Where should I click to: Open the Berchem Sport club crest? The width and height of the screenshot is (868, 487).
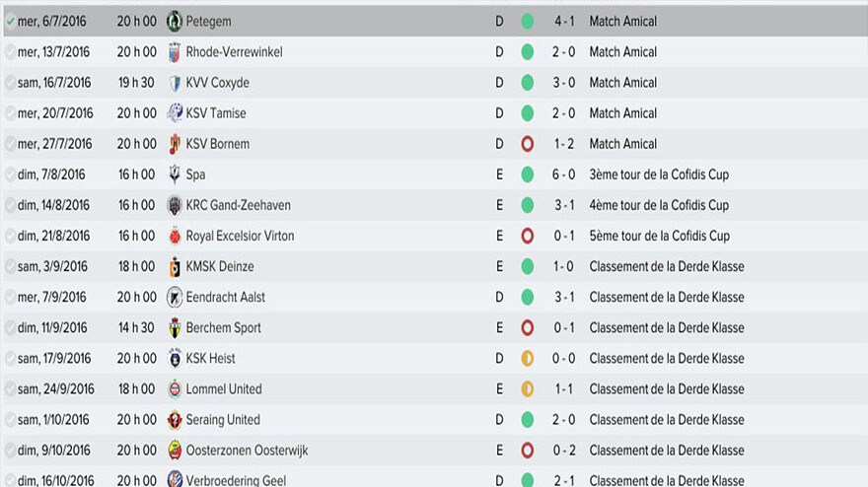(175, 327)
